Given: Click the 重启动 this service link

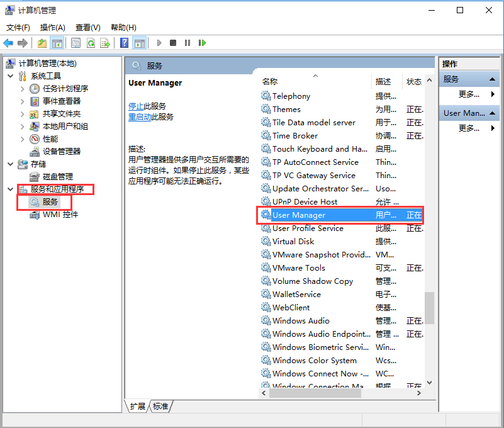Looking at the screenshot, I should [x=140, y=116].
